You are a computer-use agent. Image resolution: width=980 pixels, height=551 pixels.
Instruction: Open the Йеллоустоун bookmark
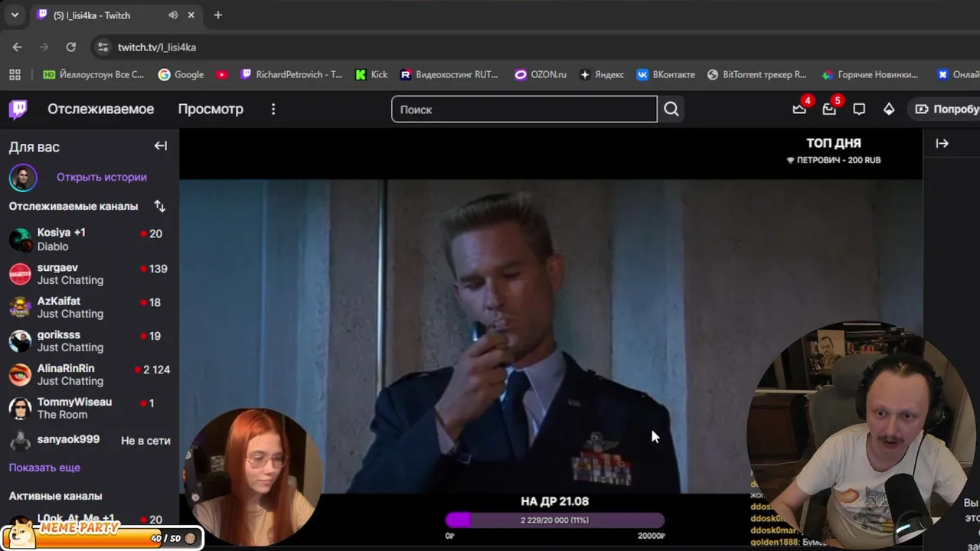(93, 74)
